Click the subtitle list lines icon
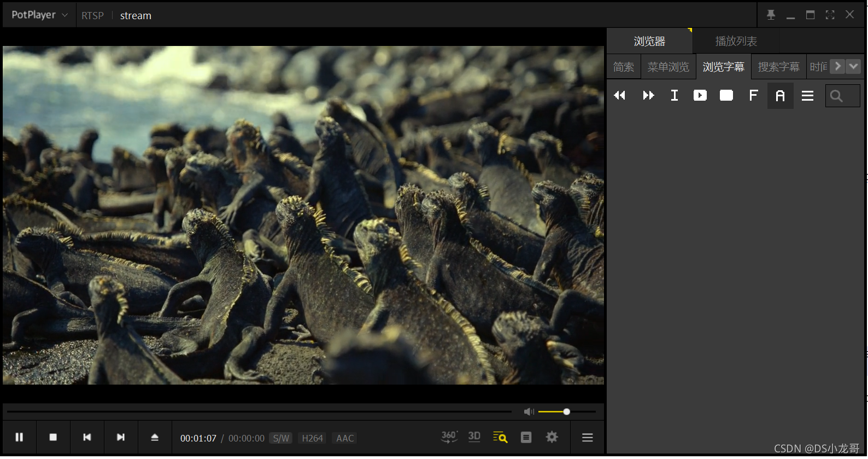868x459 pixels. point(807,96)
